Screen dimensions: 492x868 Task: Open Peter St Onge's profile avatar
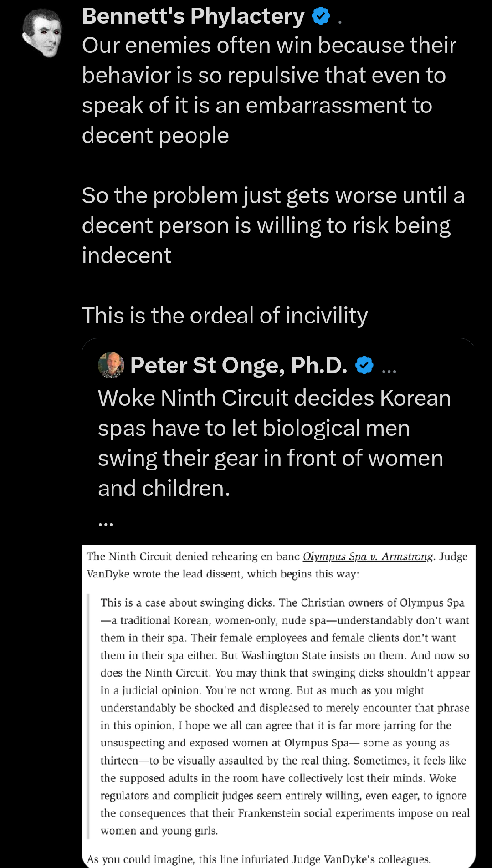click(x=111, y=365)
